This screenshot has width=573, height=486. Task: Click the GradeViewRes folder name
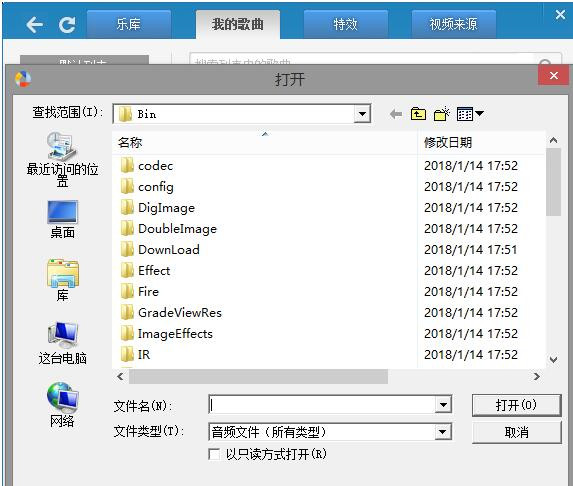[180, 313]
